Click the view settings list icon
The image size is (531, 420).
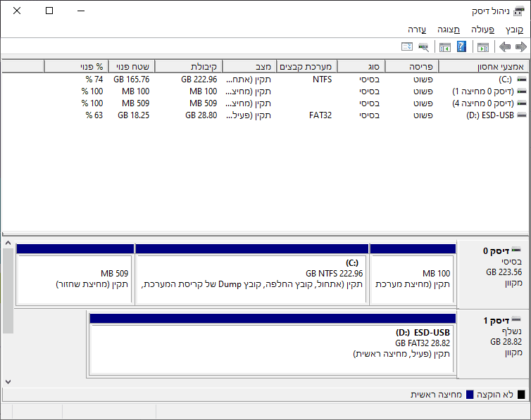407,46
